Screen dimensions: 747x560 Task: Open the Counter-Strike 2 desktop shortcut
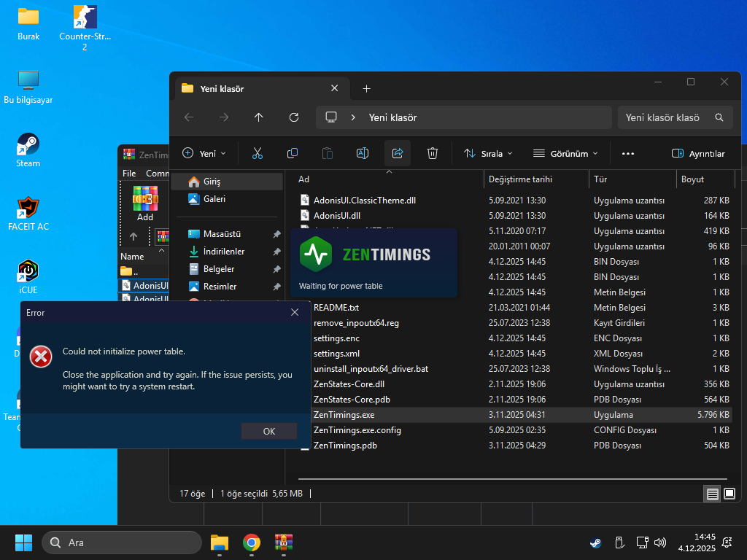pyautogui.click(x=85, y=28)
